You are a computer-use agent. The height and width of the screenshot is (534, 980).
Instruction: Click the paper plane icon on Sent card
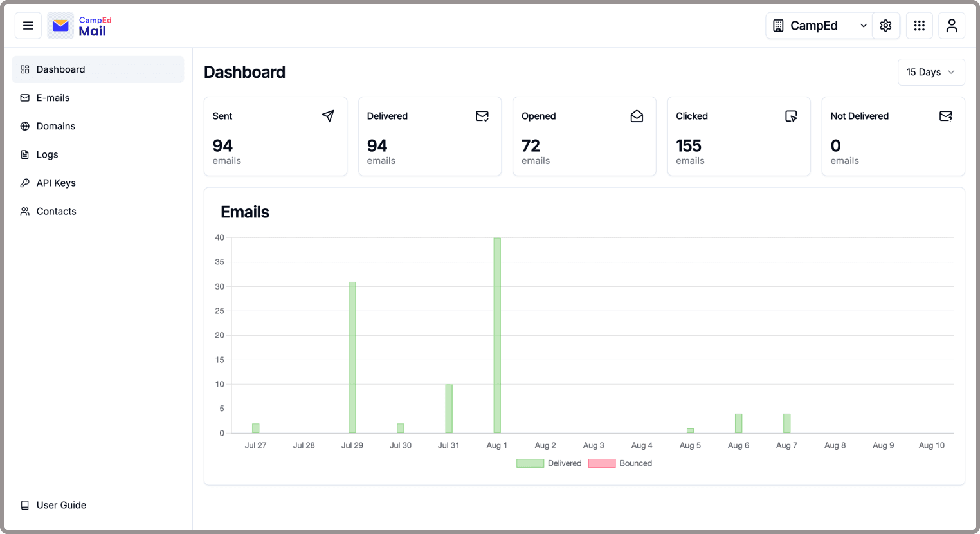pyautogui.click(x=328, y=116)
